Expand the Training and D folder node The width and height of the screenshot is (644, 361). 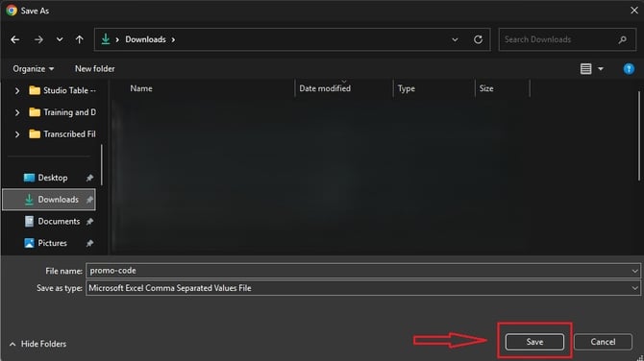tap(17, 112)
